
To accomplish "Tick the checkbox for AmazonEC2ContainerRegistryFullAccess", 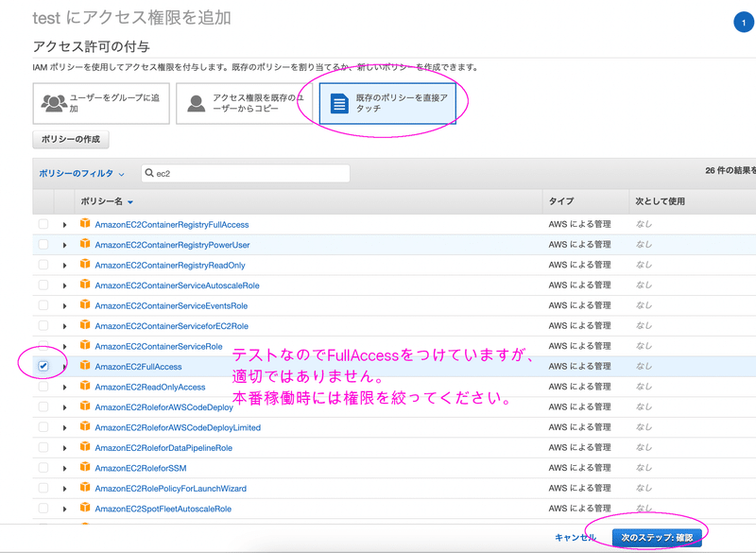I will tap(43, 224).
